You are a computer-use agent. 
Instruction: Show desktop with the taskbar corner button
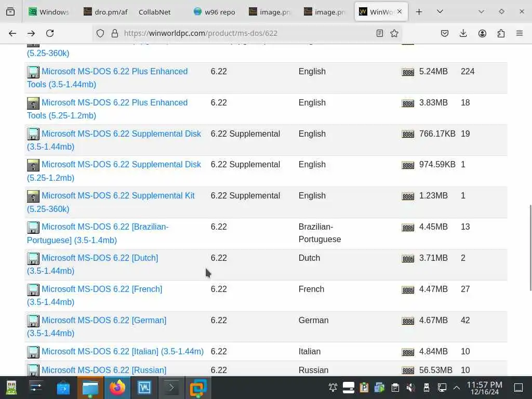tap(518, 388)
